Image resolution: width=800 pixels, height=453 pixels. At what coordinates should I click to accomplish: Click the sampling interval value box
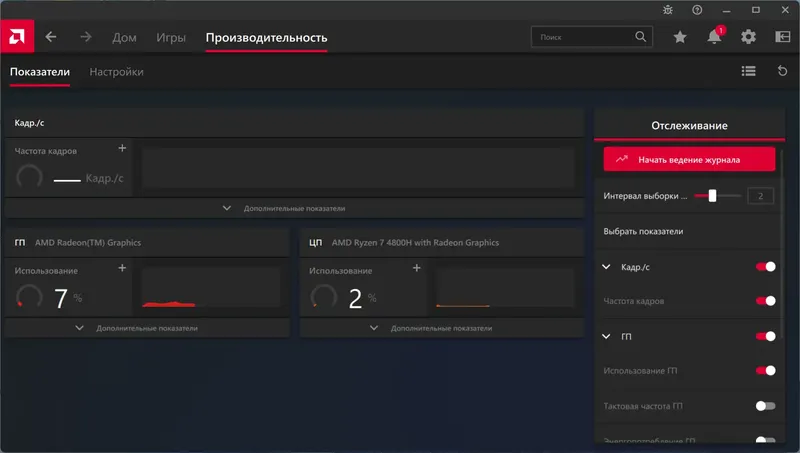(760, 196)
